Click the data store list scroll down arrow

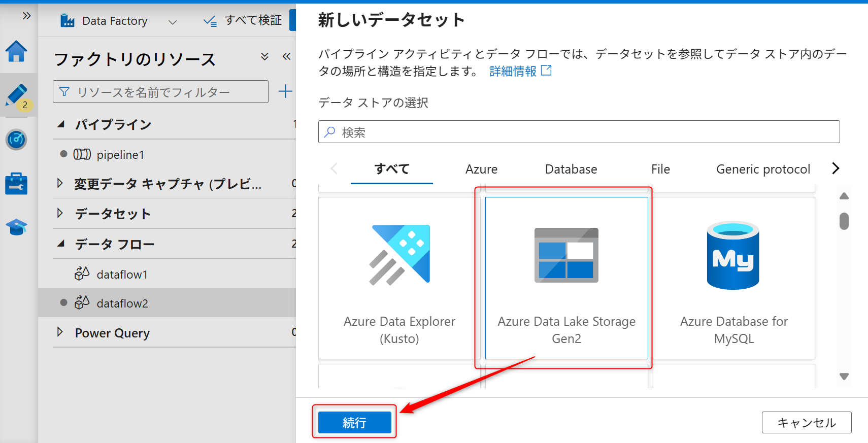tap(844, 377)
